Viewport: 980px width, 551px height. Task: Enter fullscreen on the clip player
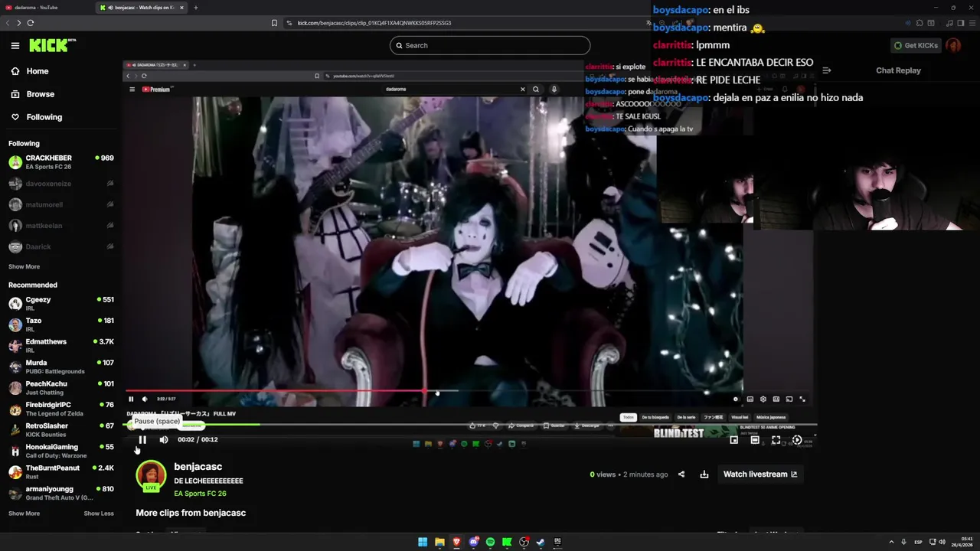point(776,440)
